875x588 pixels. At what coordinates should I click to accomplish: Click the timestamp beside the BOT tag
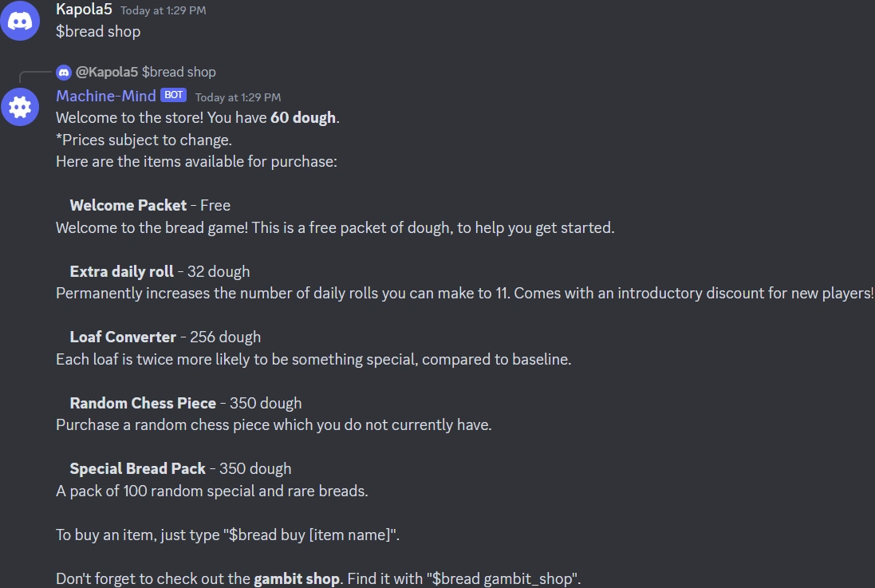pyautogui.click(x=238, y=97)
